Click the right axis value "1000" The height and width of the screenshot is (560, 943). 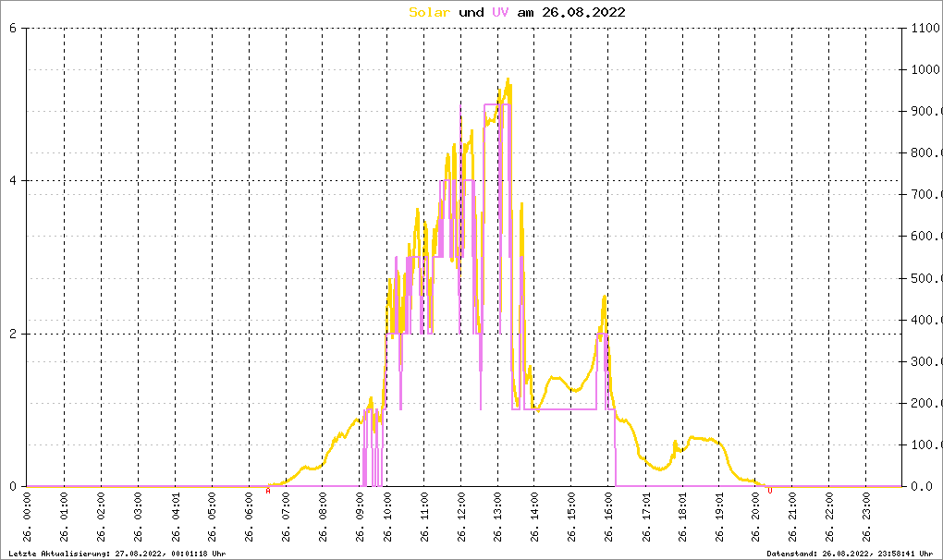click(925, 69)
